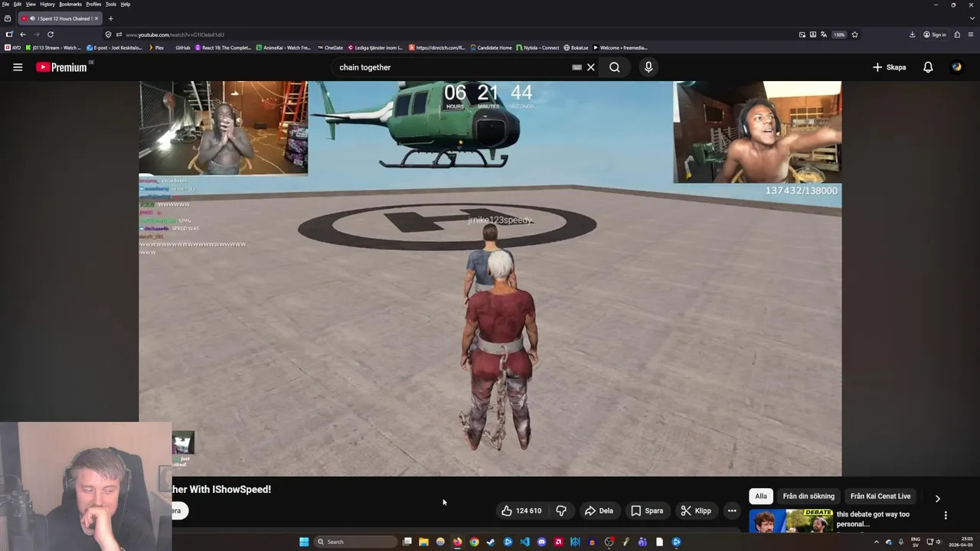The height and width of the screenshot is (551, 980).
Task: Open the Firefox History menu
Action: (x=47, y=4)
